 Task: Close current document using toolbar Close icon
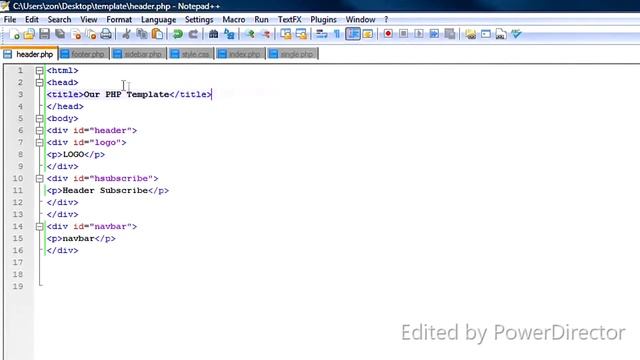pos(76,34)
